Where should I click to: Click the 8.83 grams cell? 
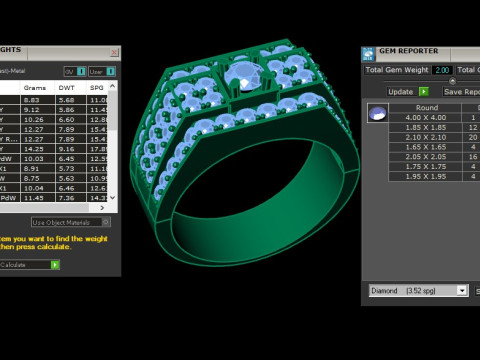click(x=38, y=100)
